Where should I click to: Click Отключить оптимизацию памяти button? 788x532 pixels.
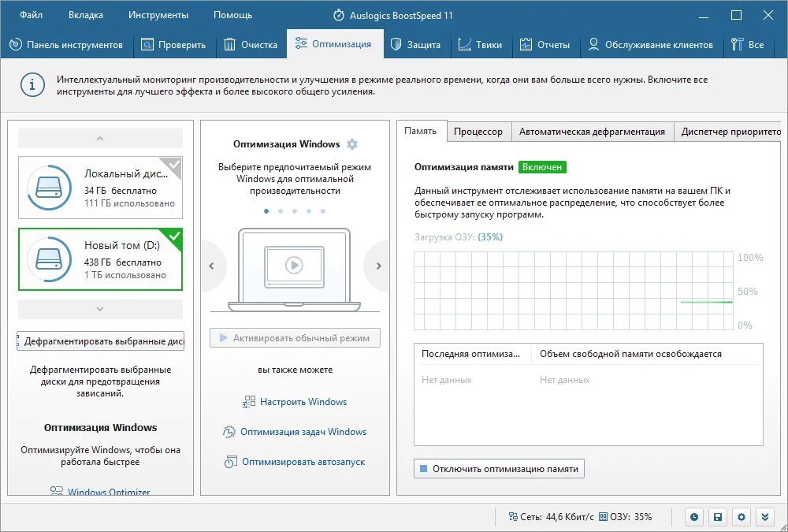[499, 469]
